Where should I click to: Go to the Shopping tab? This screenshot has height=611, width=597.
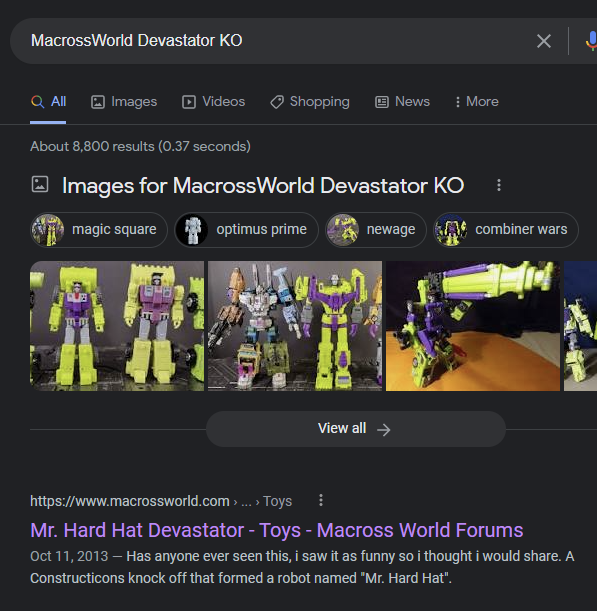coord(310,102)
